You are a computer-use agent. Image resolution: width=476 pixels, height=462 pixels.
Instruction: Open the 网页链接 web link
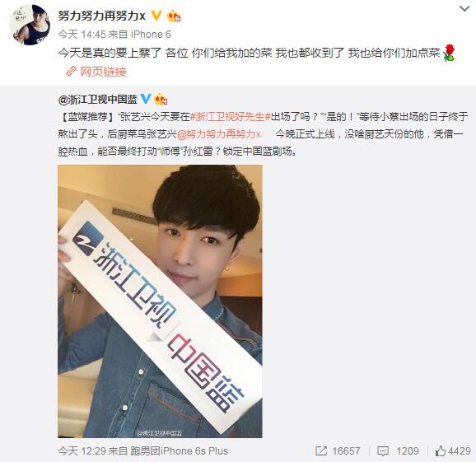point(103,72)
